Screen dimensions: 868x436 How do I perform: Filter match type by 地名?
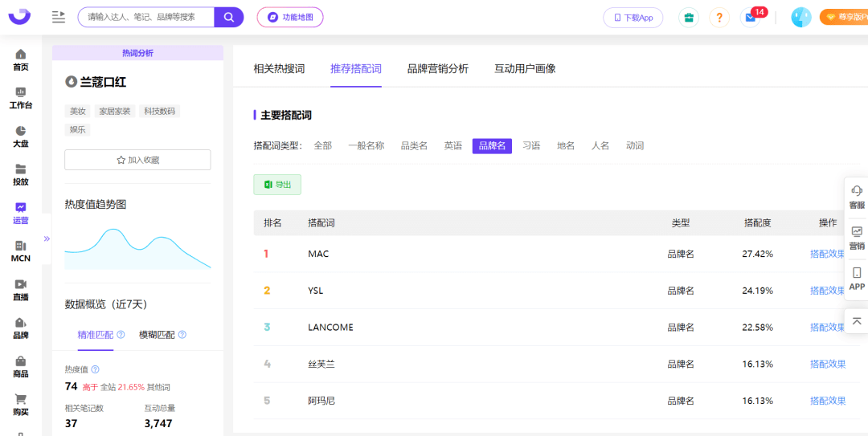pos(566,146)
